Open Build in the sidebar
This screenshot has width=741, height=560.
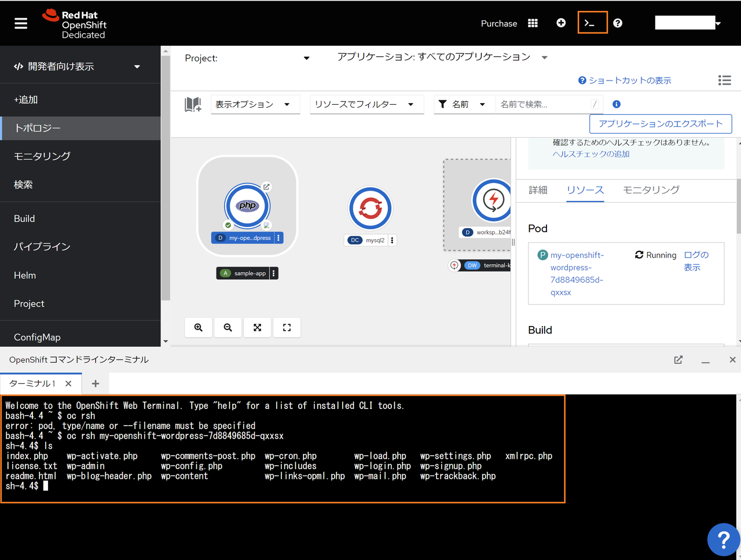(80, 218)
